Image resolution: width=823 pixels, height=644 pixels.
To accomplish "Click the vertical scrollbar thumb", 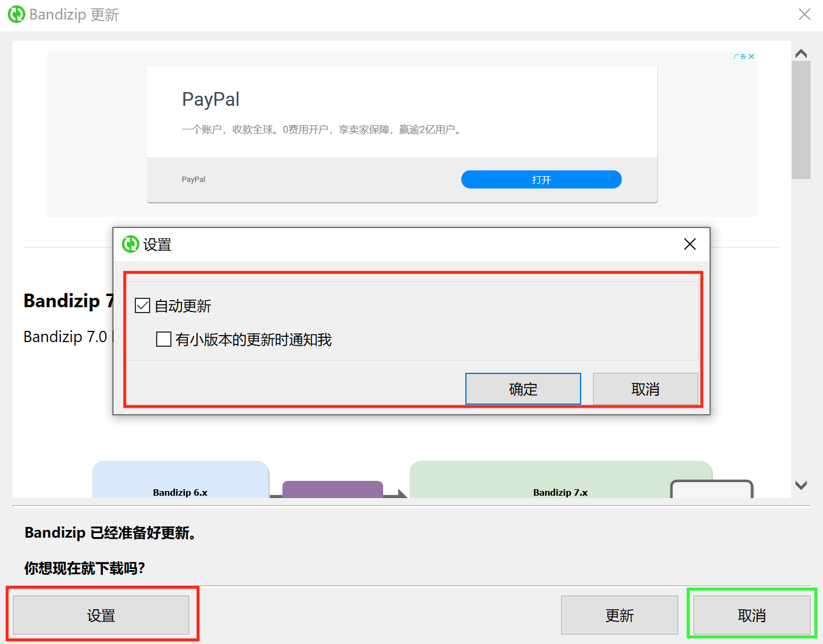I will (x=801, y=119).
